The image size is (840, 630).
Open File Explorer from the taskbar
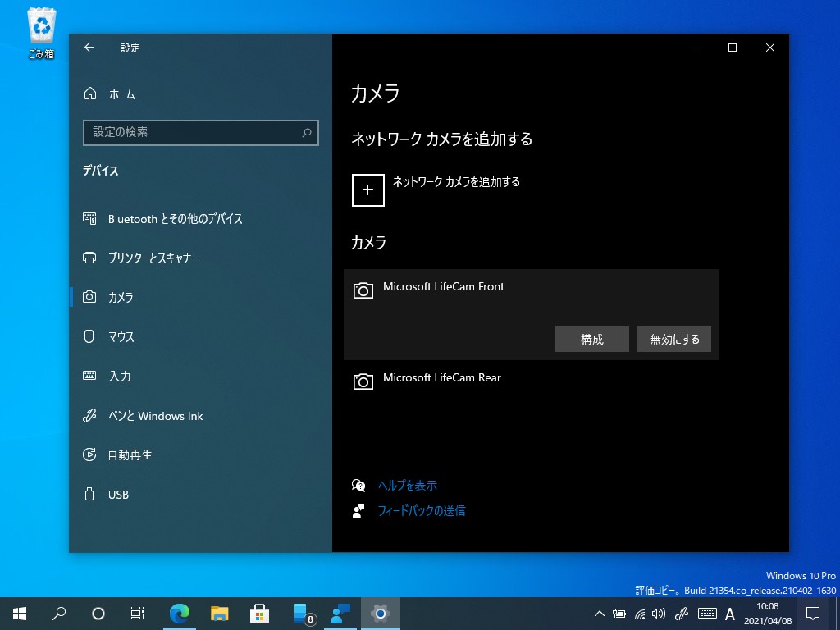coord(219,613)
